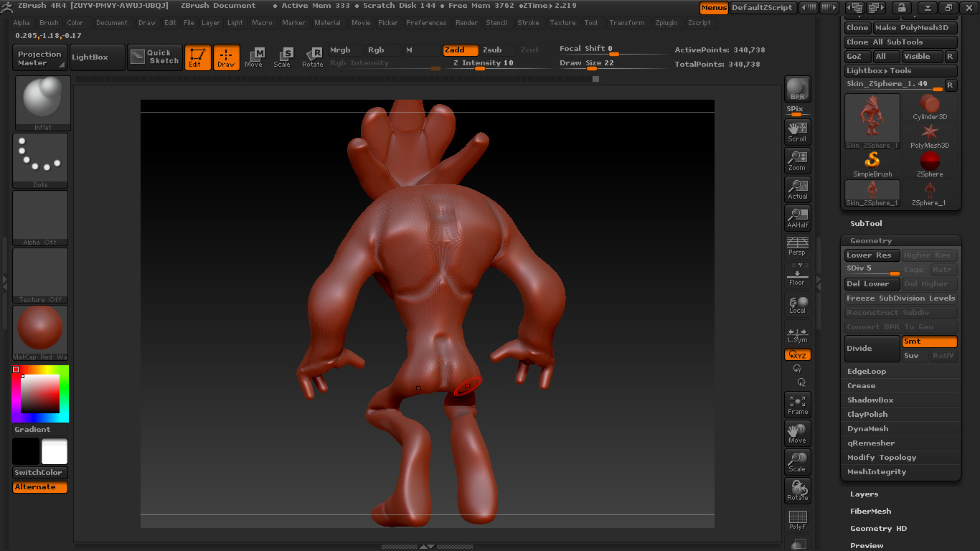Viewport: 980px width, 551px height.
Task: Click the color picker square
Action: (39, 394)
